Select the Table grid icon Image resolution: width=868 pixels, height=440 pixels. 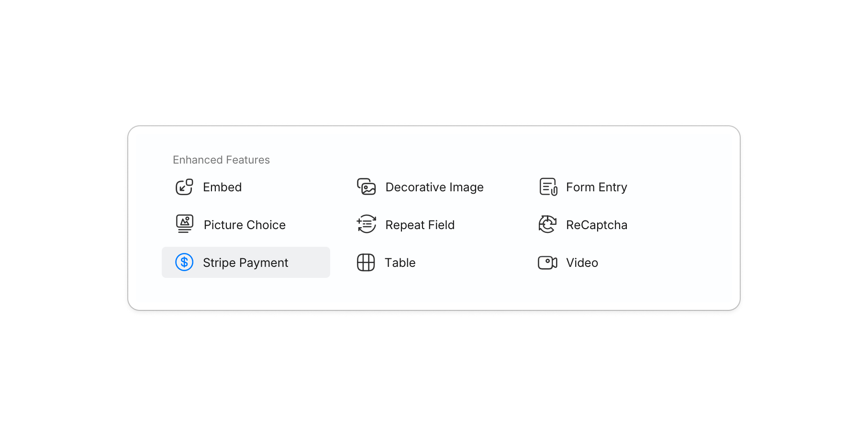(x=366, y=262)
